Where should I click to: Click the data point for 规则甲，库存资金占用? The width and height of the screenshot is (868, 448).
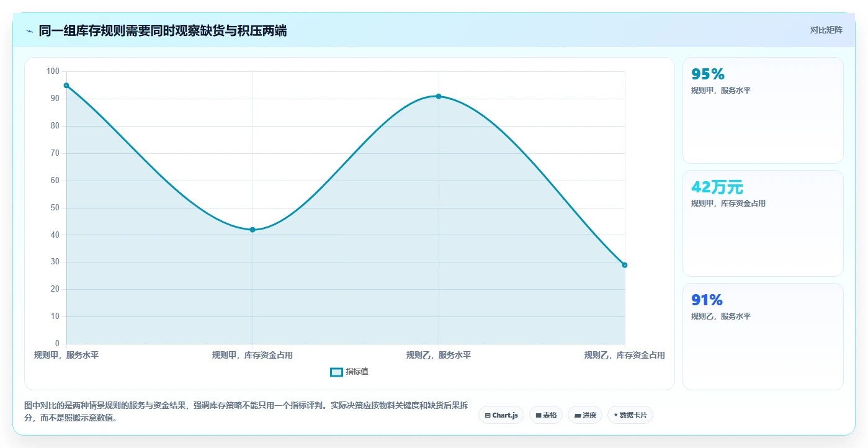coord(253,230)
